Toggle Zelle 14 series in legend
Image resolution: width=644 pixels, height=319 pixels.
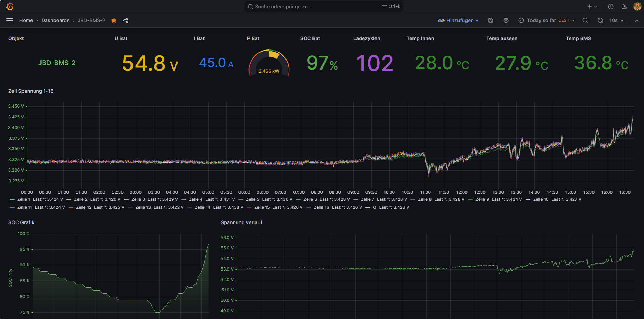click(202, 207)
